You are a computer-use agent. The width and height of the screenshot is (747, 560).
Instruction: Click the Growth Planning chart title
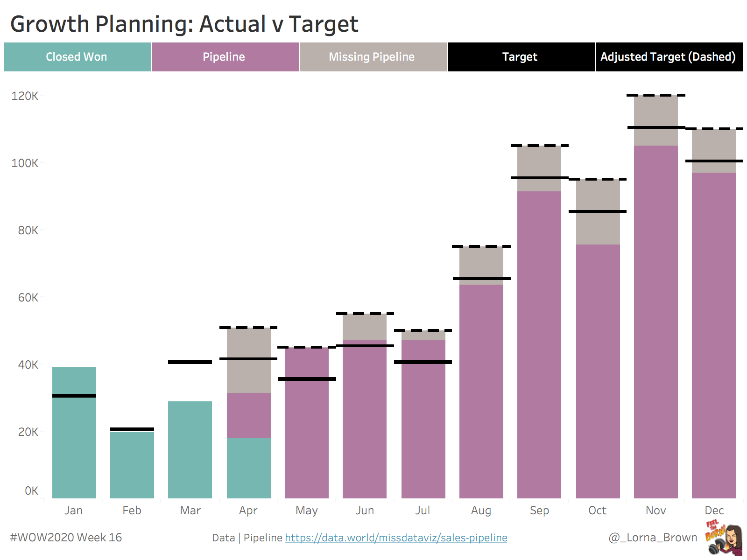[184, 24]
